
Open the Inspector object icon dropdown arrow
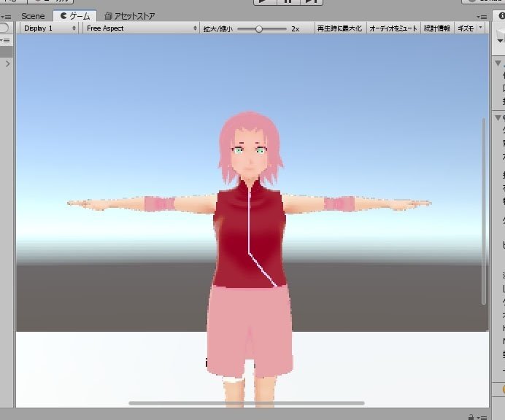coord(500,41)
